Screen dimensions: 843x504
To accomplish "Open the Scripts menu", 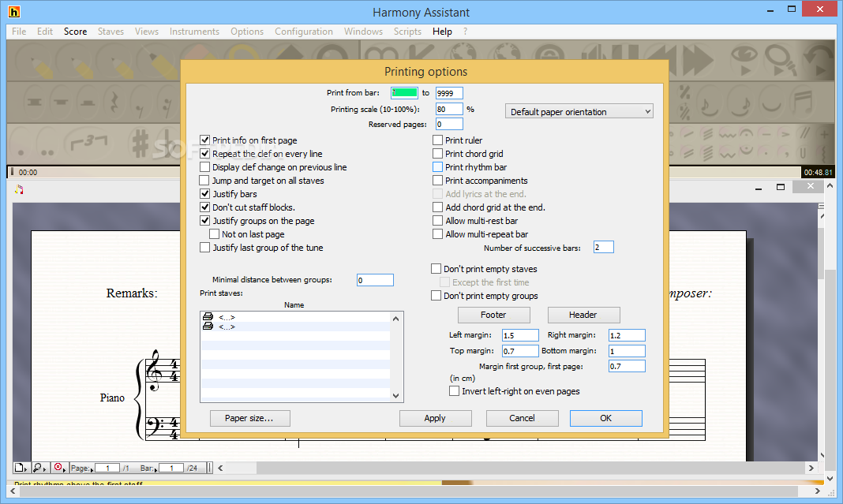I will [x=407, y=32].
